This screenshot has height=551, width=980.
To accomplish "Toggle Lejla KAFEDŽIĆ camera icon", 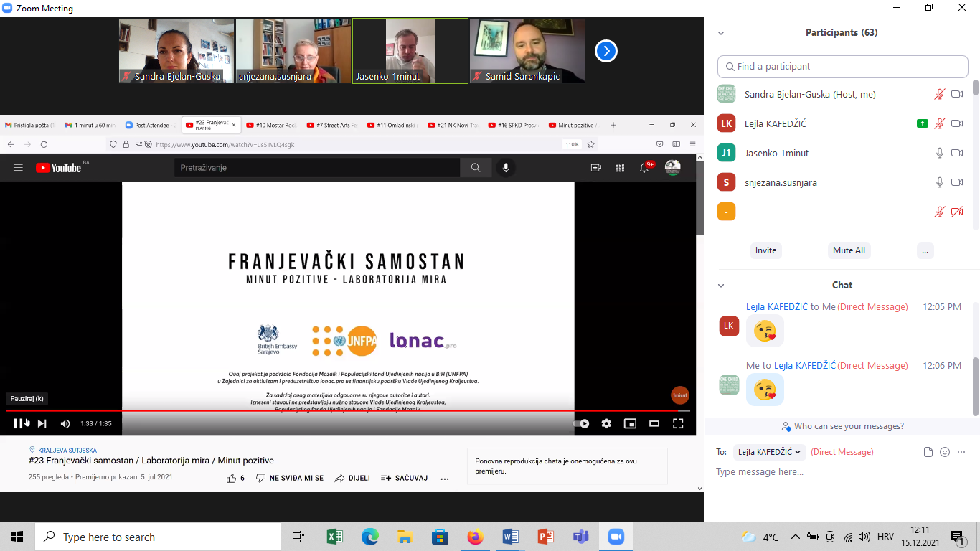I will pyautogui.click(x=957, y=123).
